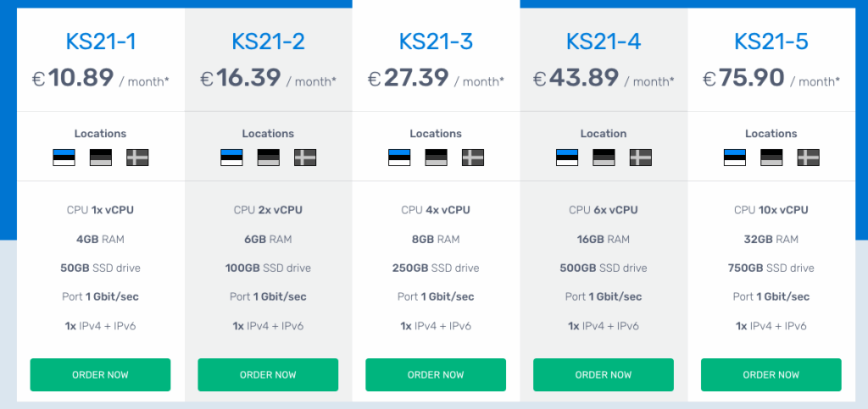868x409 pixels.
Task: Order the highlighted KS21-3 plan
Action: 436,375
